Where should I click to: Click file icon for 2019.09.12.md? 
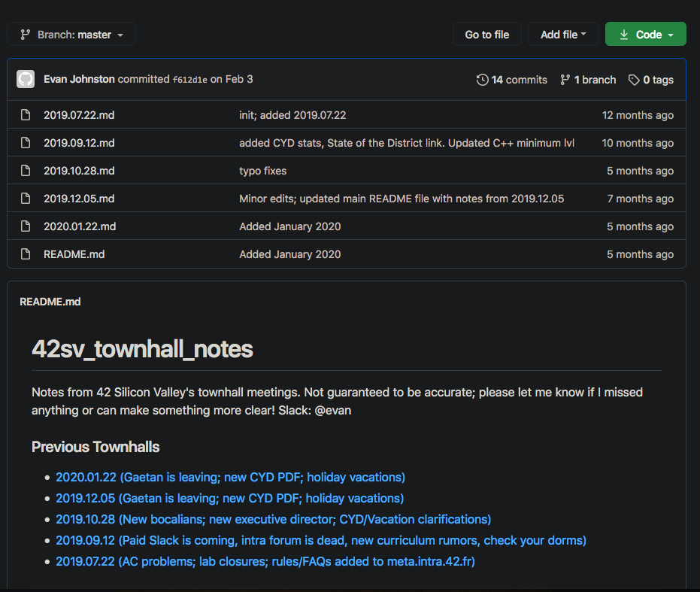(26, 142)
